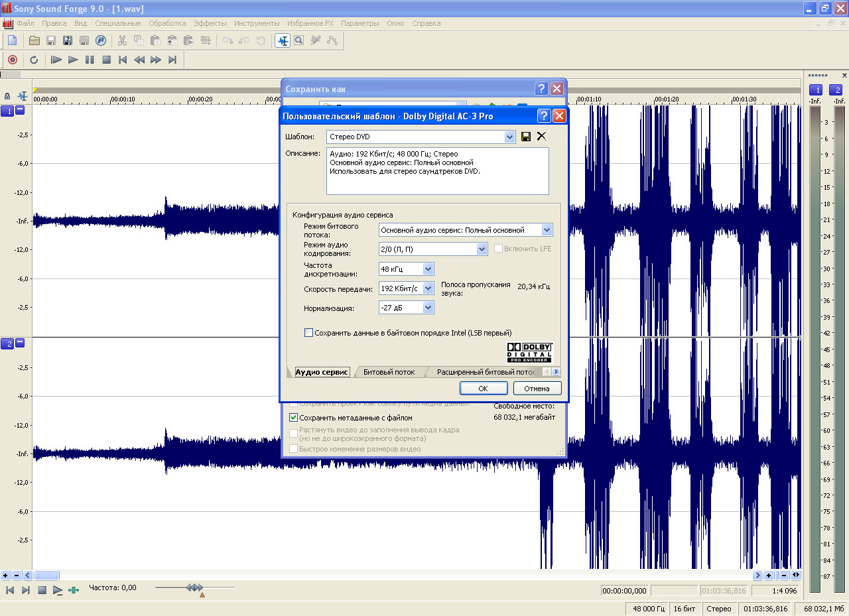
Task: Toggle channel 2 minus button
Action: pos(20,343)
